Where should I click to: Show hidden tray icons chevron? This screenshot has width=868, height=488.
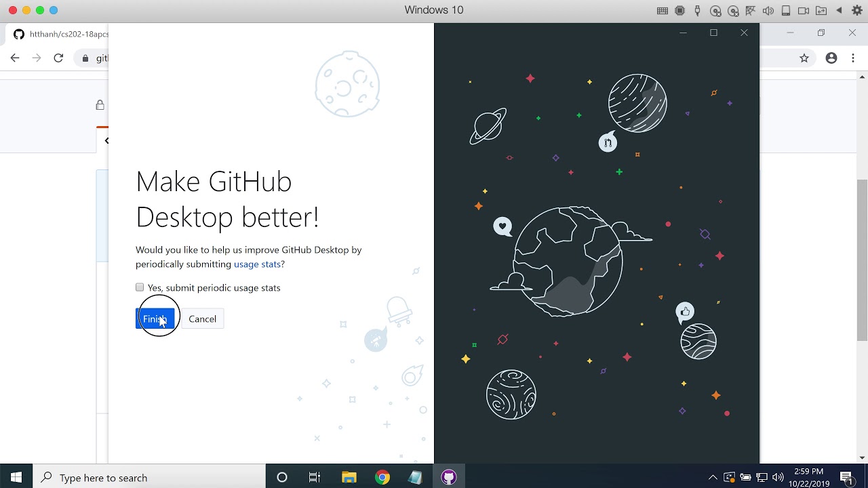(x=713, y=477)
